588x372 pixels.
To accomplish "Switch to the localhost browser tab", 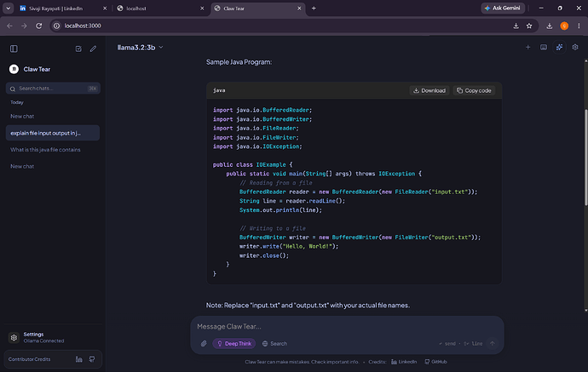I will [159, 9].
